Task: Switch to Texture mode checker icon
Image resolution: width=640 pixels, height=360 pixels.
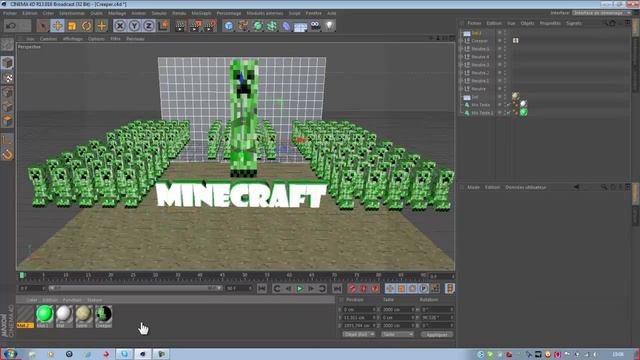Action: (7, 78)
